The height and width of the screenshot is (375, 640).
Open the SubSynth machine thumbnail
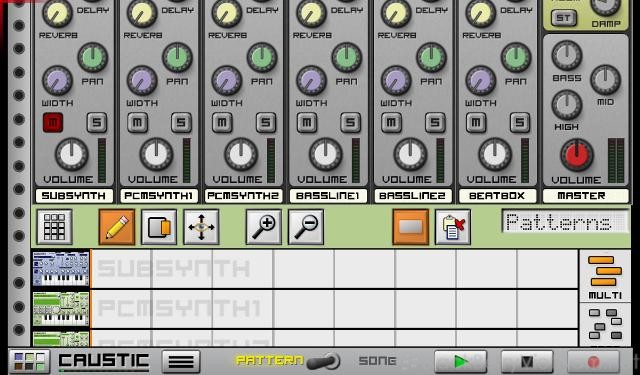pos(61,269)
